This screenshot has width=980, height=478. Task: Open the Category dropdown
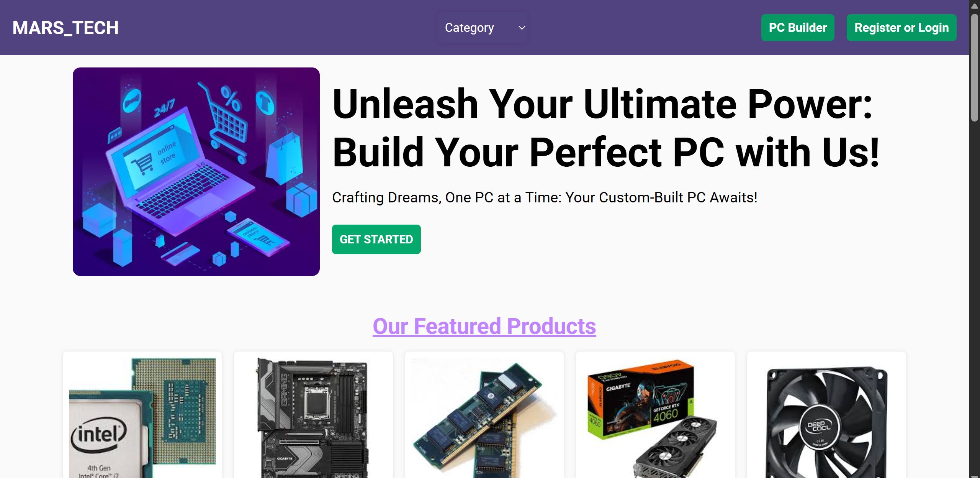[x=483, y=28]
